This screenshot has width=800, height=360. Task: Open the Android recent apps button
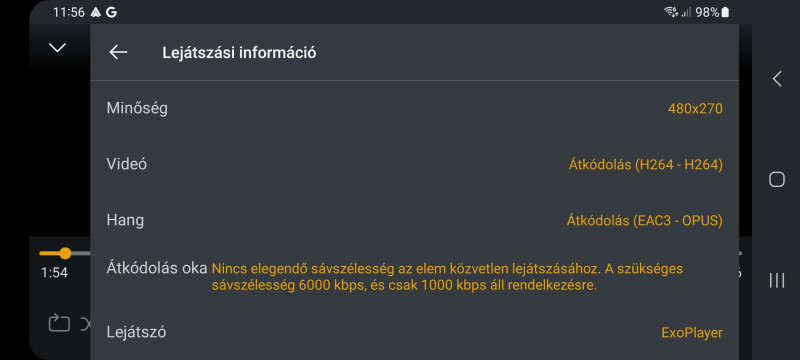777,280
